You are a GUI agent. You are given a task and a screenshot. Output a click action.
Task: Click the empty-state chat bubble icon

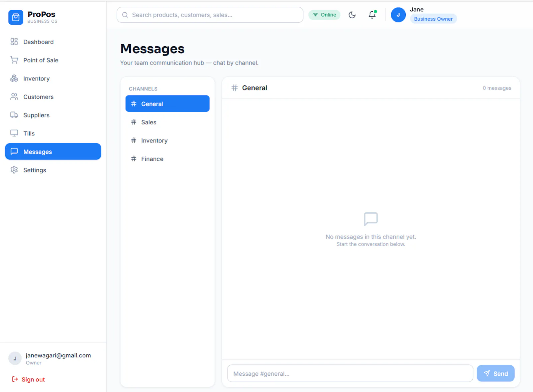click(371, 219)
